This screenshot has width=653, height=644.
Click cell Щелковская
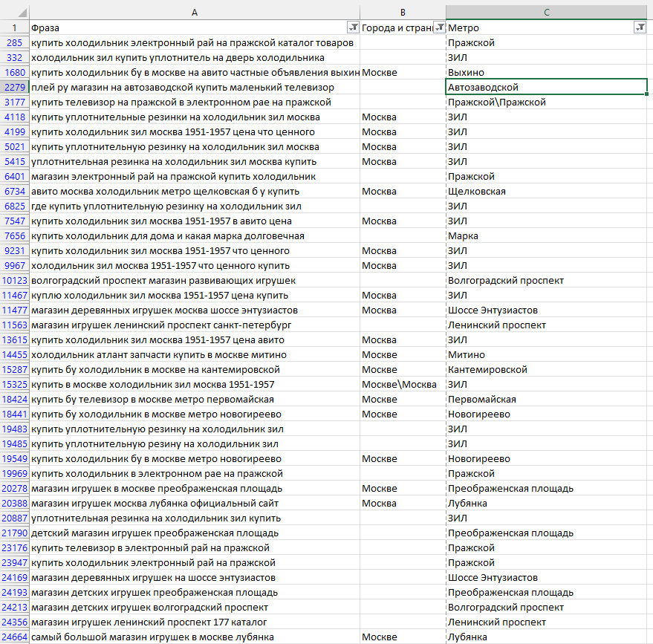546,191
